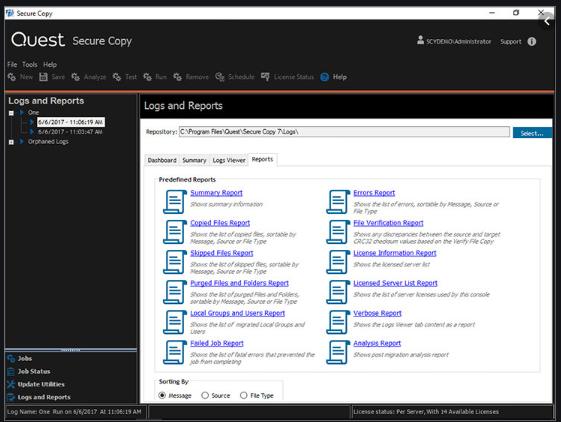Image resolution: width=561 pixels, height=422 pixels.
Task: Click the navigation pane splitter grip
Action: pyautogui.click(x=71, y=350)
